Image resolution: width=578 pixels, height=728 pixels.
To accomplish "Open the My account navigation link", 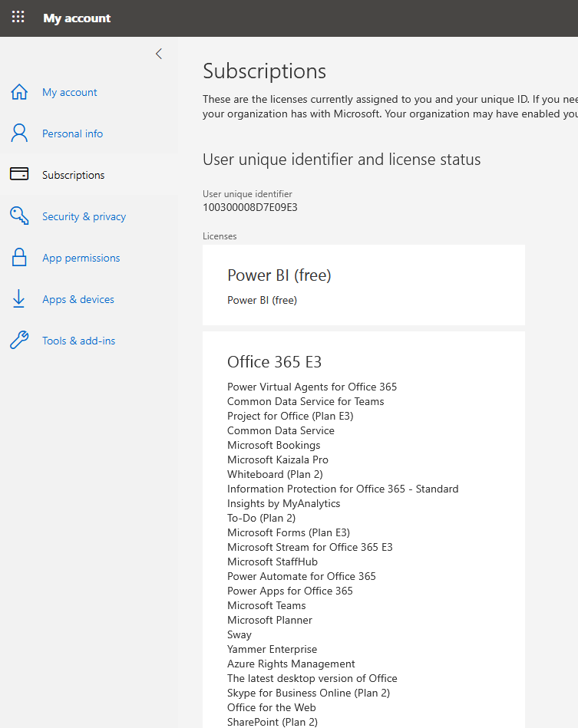I will pos(70,92).
